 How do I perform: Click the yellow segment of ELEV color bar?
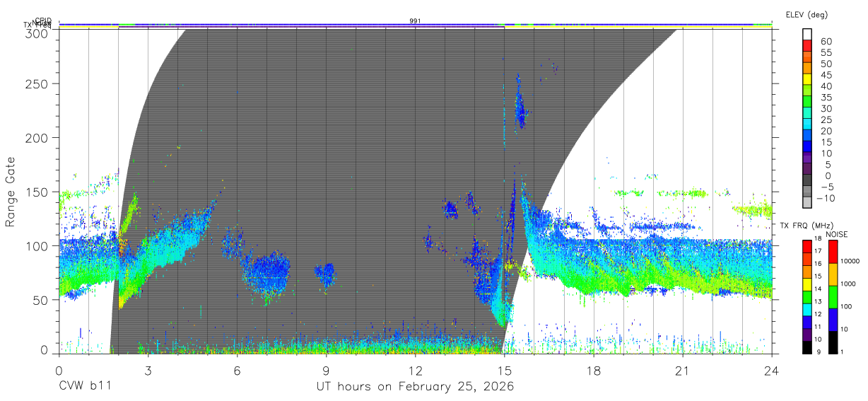pos(807,79)
